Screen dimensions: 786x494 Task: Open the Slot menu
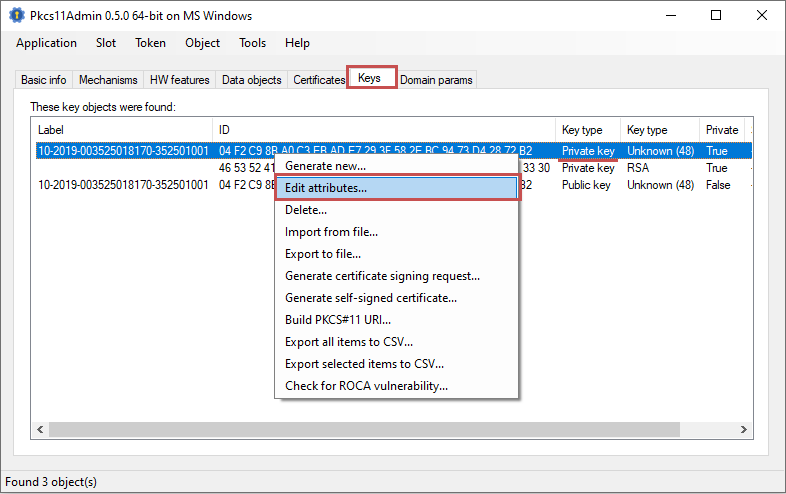point(106,43)
